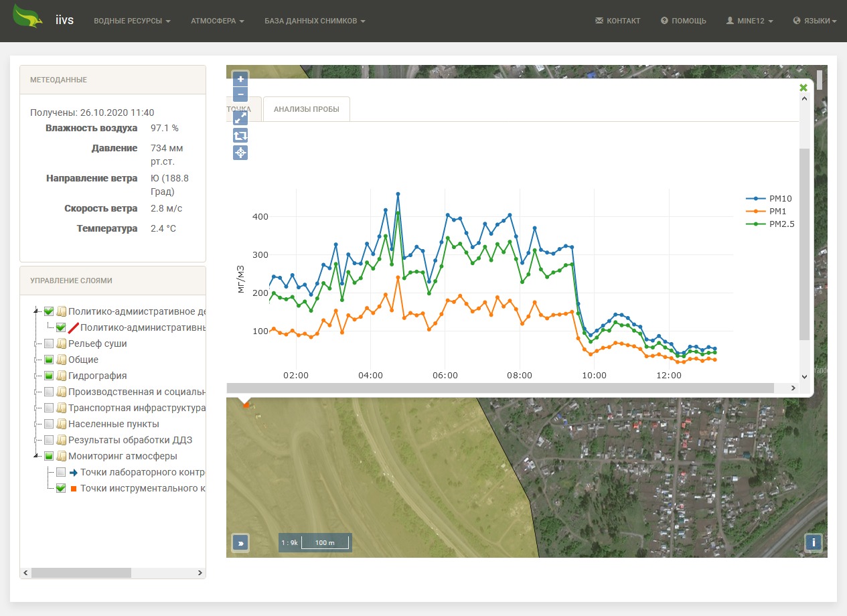Open the MINE12 user menu

click(x=750, y=21)
